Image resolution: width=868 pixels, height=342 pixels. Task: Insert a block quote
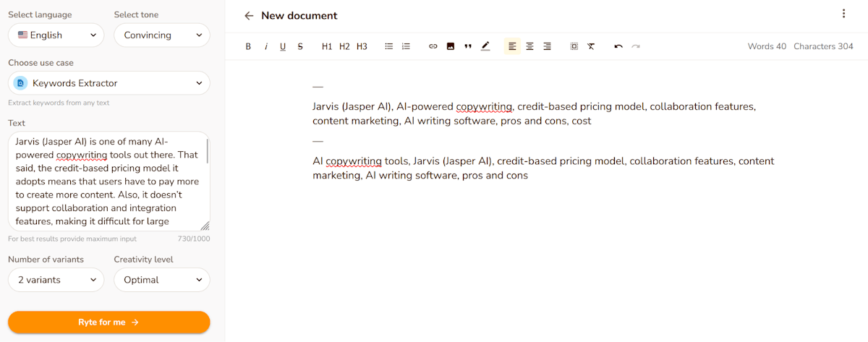(468, 46)
